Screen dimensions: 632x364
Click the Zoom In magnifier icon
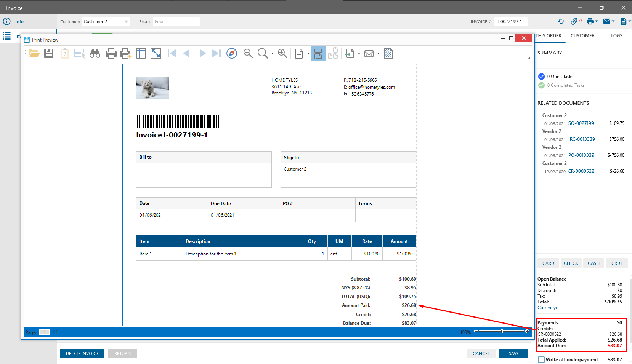pos(282,54)
